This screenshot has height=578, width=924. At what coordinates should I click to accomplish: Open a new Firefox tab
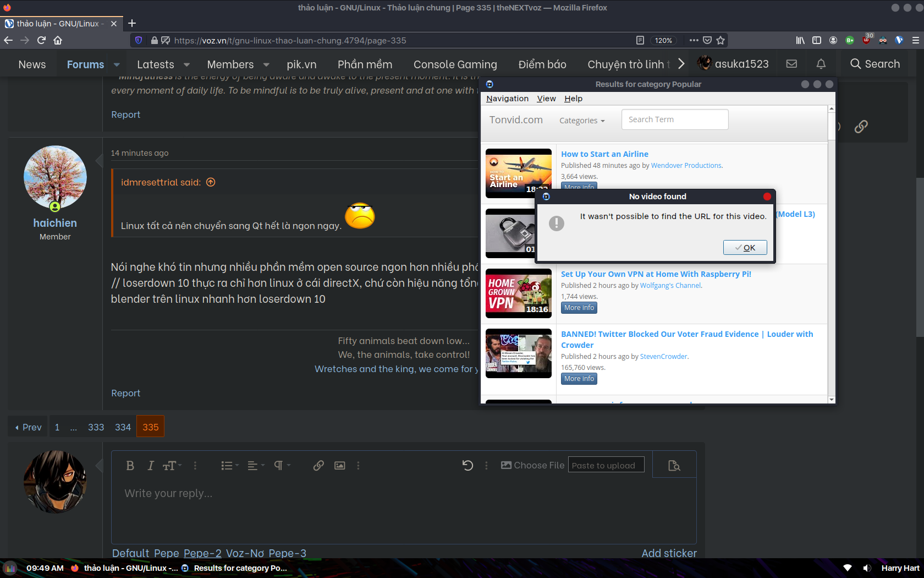tap(132, 23)
